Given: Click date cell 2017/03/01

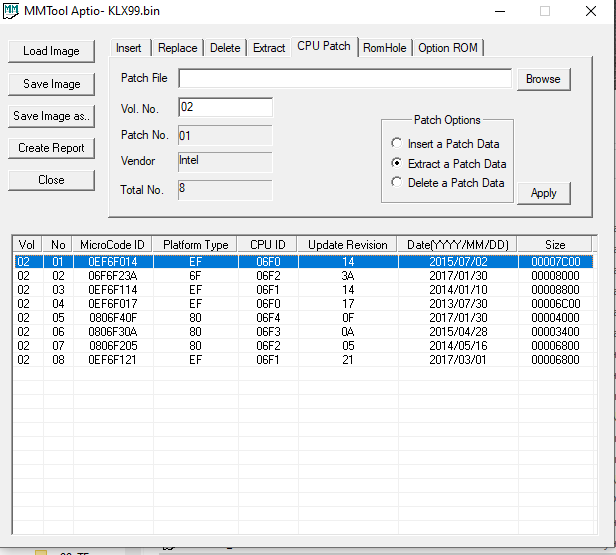Looking at the screenshot, I should (458, 360).
